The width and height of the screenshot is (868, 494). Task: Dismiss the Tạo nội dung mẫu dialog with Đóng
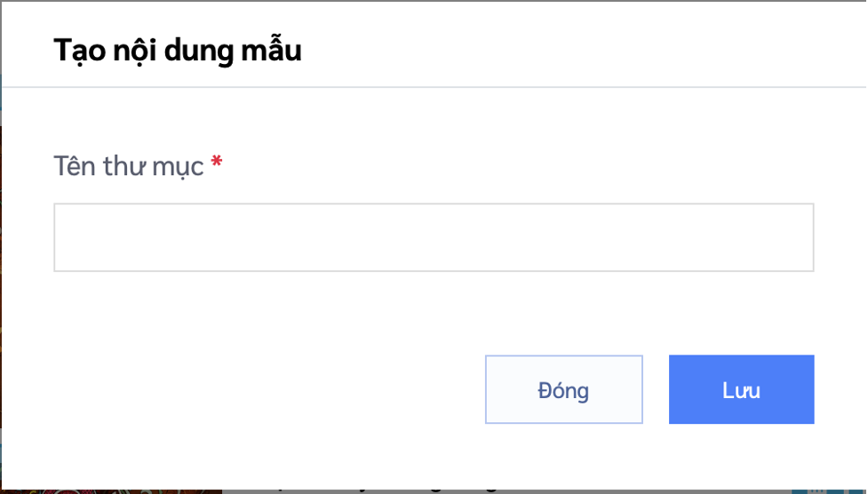563,389
